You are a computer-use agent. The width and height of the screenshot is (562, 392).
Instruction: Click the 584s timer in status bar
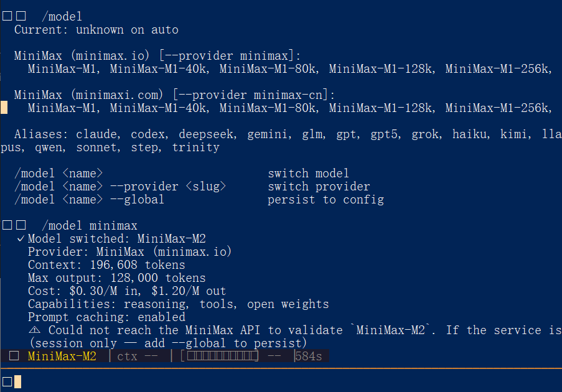[309, 357]
